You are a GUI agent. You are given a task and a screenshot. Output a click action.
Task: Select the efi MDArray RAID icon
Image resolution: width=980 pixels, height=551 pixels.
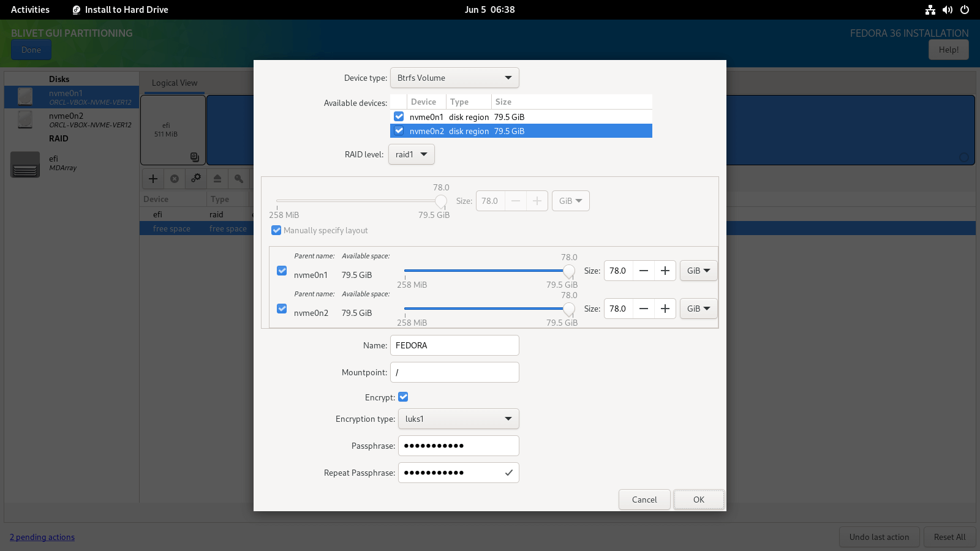point(25,164)
